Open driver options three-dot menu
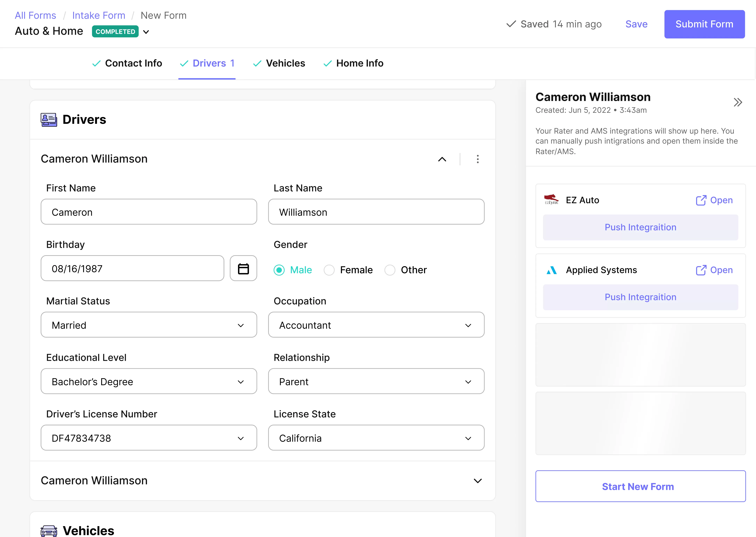The image size is (756, 537). (x=477, y=159)
